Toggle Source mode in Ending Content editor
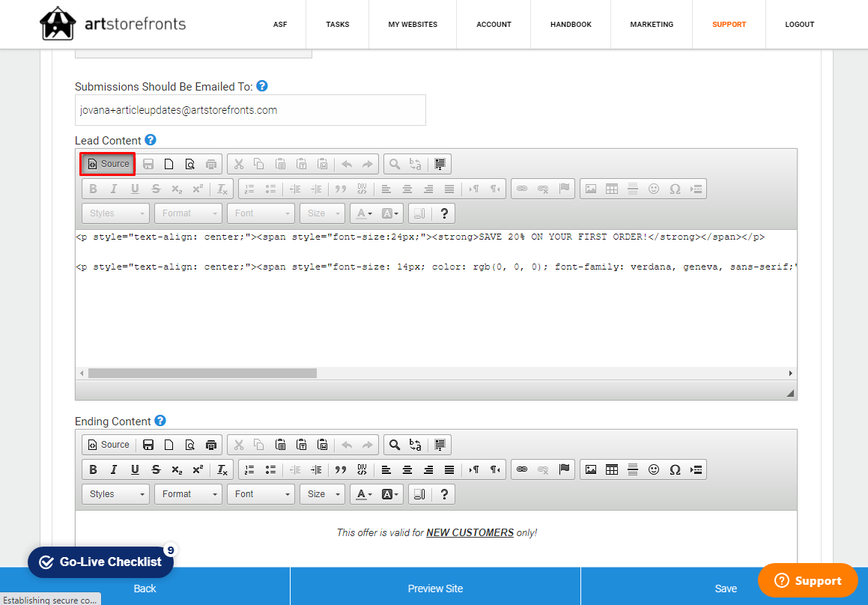This screenshot has height=605, width=868. pyautogui.click(x=109, y=445)
